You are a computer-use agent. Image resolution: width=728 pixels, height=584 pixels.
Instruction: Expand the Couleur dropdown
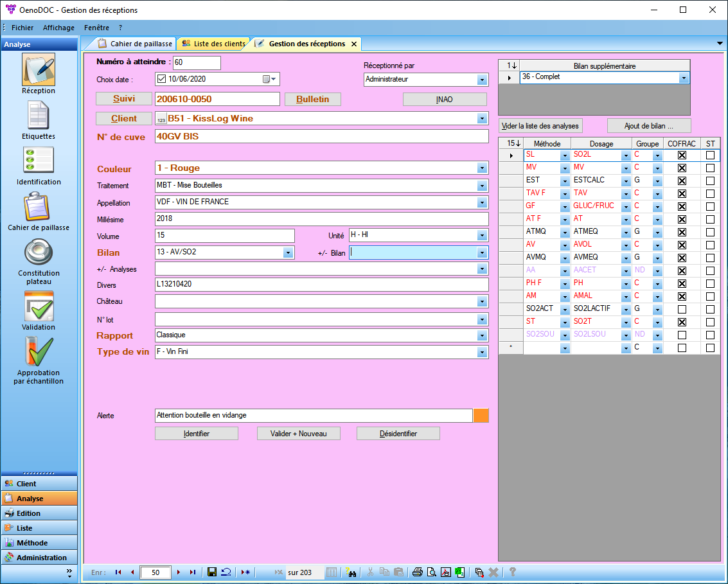(482, 168)
